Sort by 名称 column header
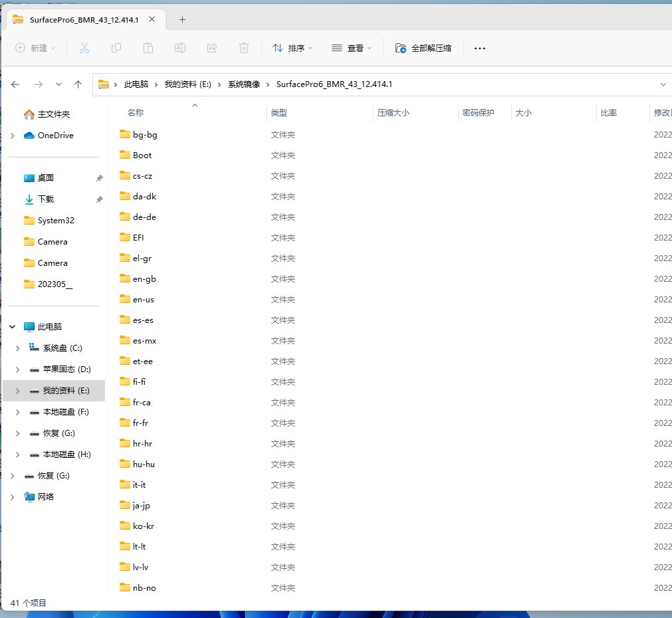Viewport: 672px width, 618px height. (136, 113)
